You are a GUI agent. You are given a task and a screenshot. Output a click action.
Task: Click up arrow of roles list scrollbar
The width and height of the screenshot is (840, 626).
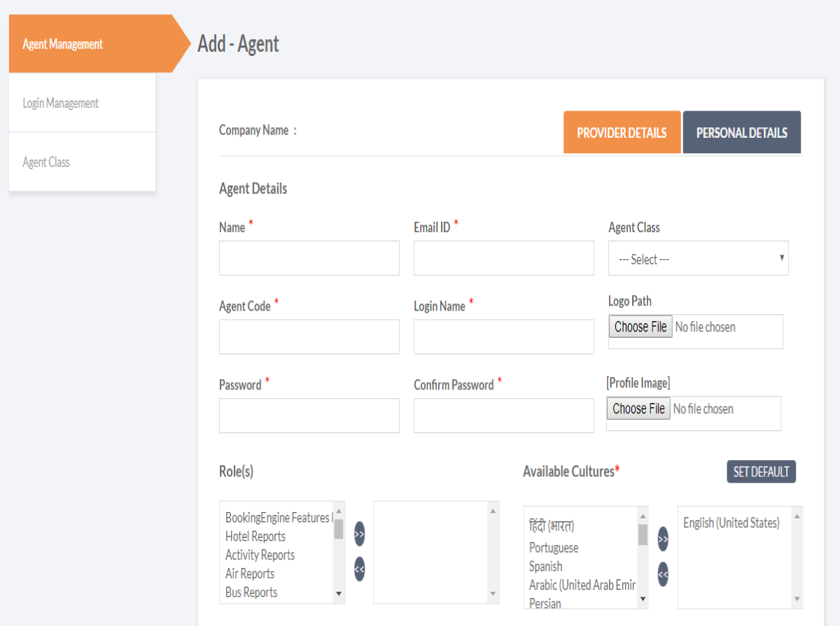click(x=339, y=511)
